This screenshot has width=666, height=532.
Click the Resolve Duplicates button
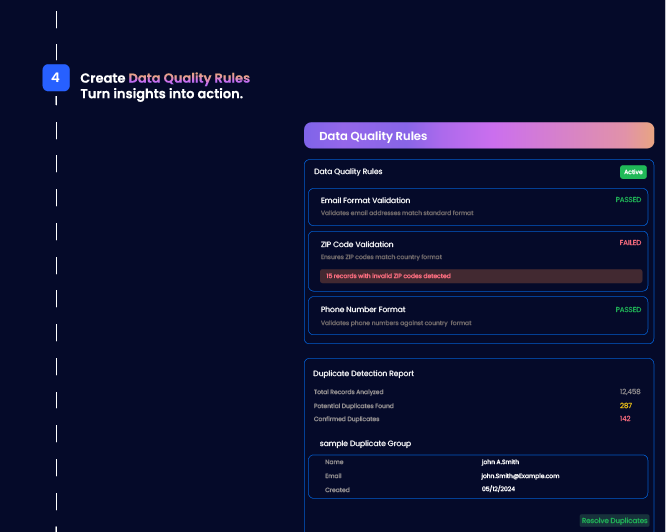(x=614, y=520)
